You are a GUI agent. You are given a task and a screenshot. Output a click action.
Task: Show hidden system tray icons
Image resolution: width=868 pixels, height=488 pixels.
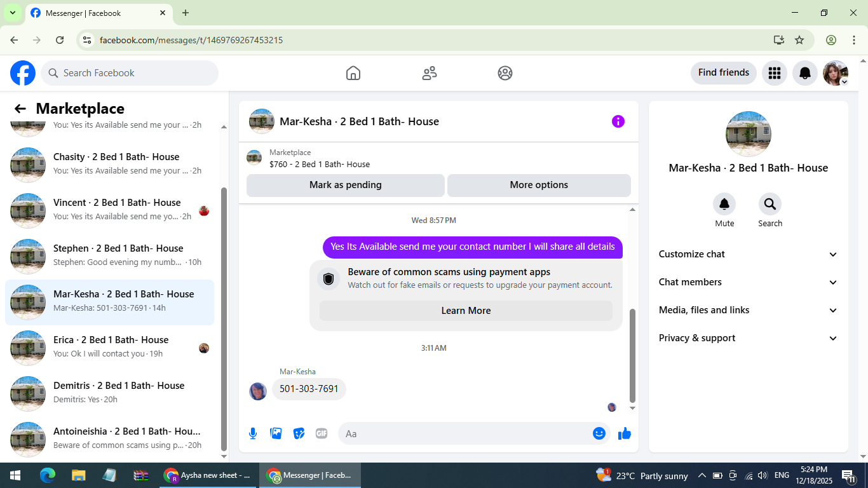coord(702,475)
